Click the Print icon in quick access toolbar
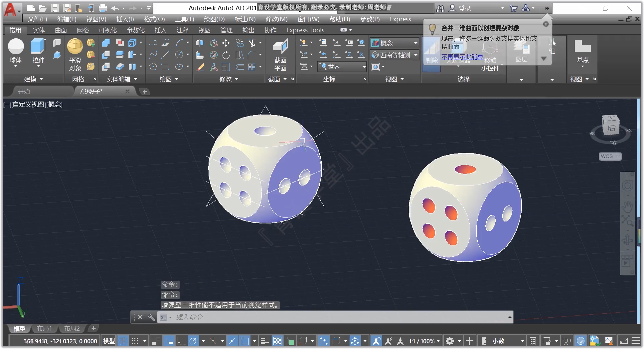The width and height of the screenshot is (644, 349). (103, 8)
